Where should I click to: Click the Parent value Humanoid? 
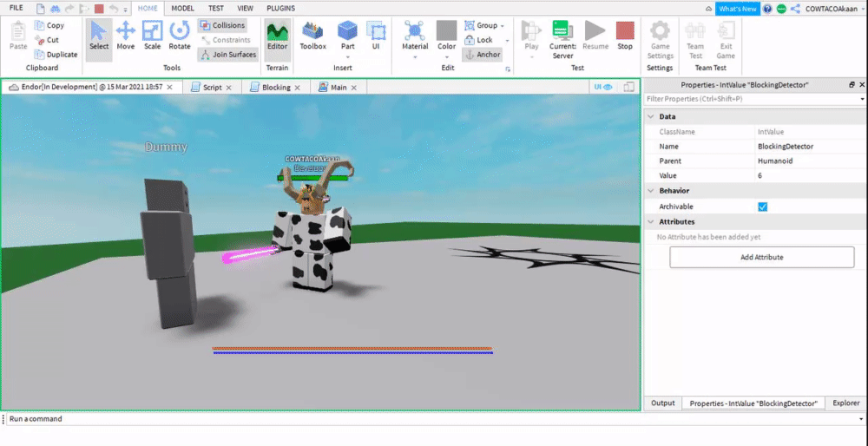[x=775, y=161]
